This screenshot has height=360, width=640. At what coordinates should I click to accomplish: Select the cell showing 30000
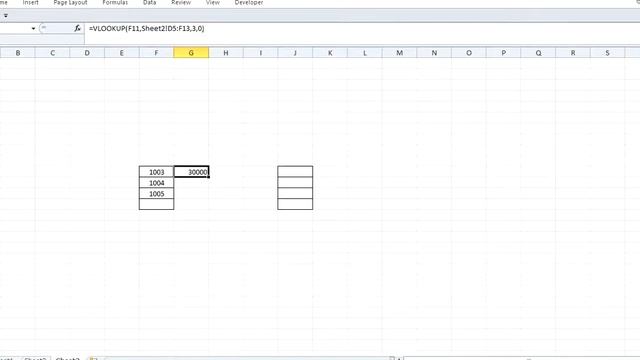click(191, 172)
